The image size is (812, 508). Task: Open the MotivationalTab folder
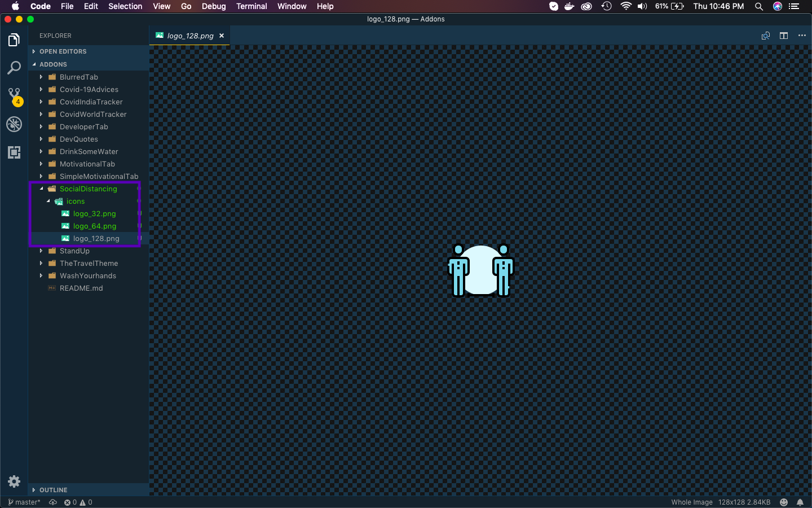tap(89, 164)
